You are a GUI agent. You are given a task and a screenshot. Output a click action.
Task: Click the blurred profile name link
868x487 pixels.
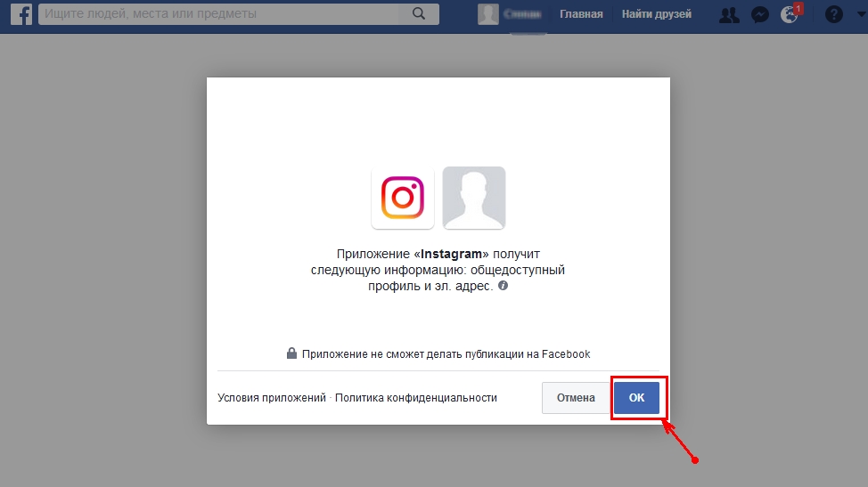[x=522, y=14]
